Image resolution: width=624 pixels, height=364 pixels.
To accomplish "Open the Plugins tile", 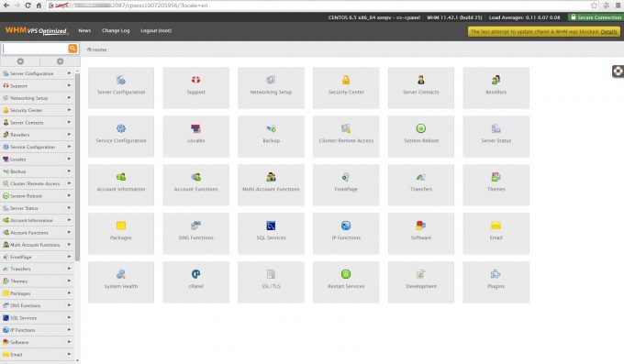I will tap(496, 282).
